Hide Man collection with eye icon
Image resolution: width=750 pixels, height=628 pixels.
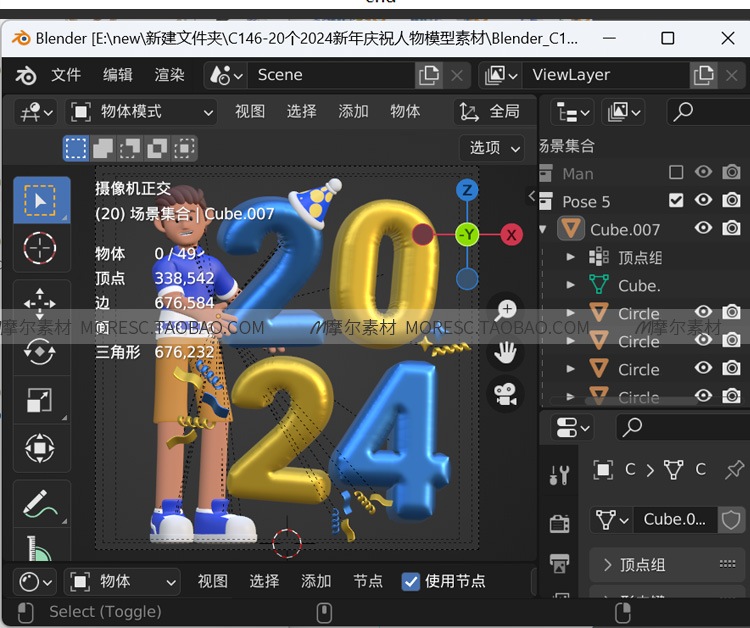703,172
